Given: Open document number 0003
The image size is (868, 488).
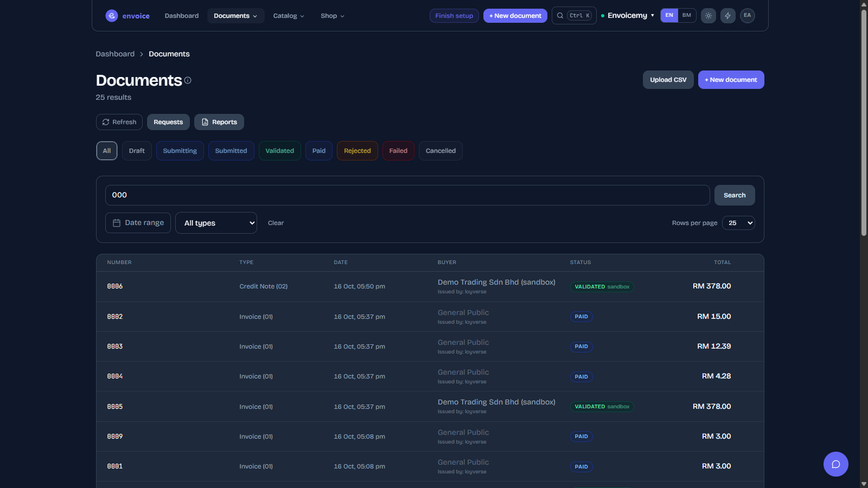Looking at the screenshot, I should point(115,346).
